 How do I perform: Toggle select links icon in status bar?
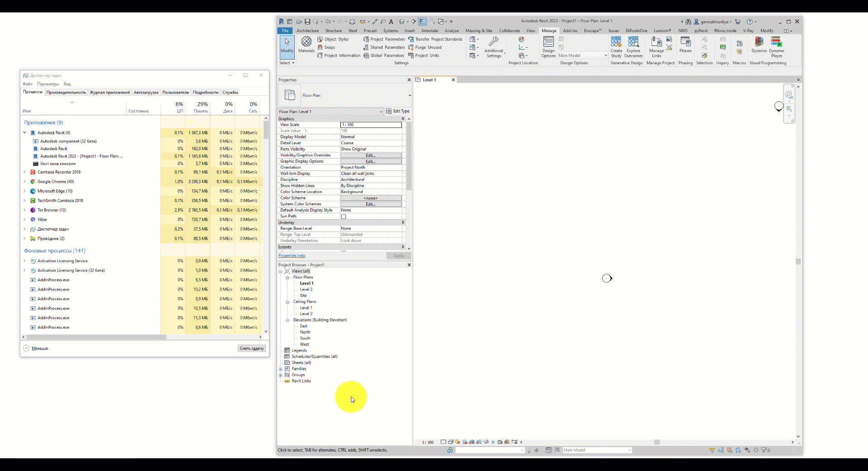pos(712,450)
